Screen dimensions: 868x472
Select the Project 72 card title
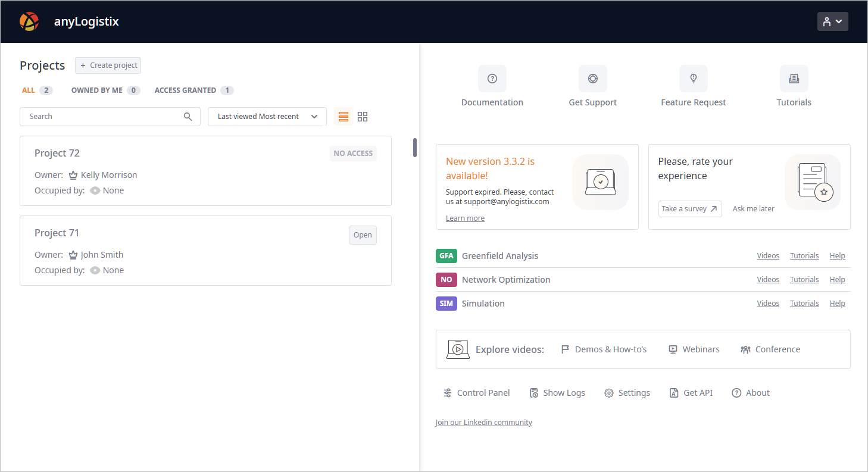[x=57, y=153]
